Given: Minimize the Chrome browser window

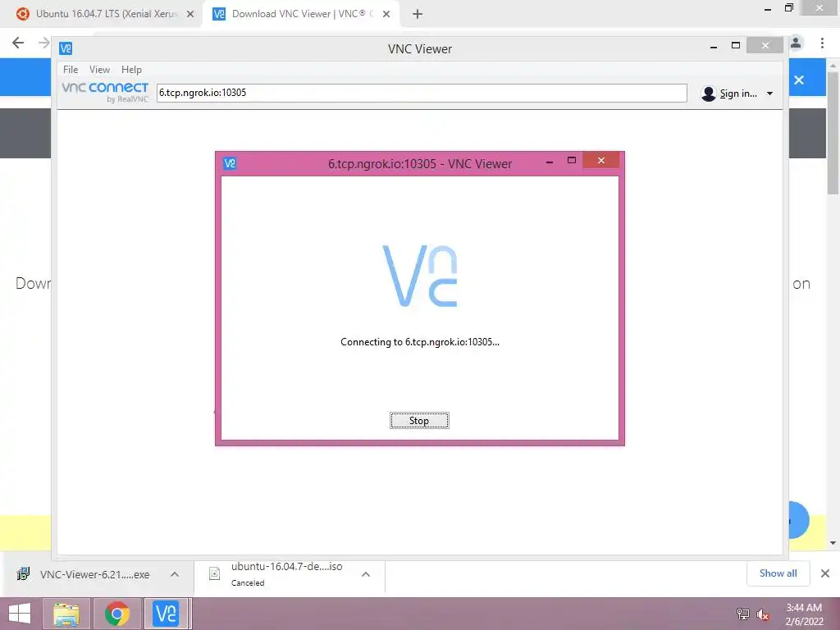Looking at the screenshot, I should tap(767, 9).
